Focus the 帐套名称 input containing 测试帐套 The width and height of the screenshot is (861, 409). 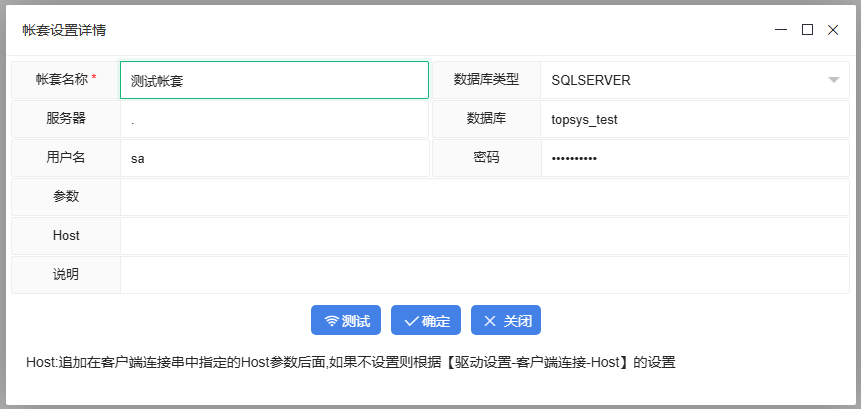point(274,80)
